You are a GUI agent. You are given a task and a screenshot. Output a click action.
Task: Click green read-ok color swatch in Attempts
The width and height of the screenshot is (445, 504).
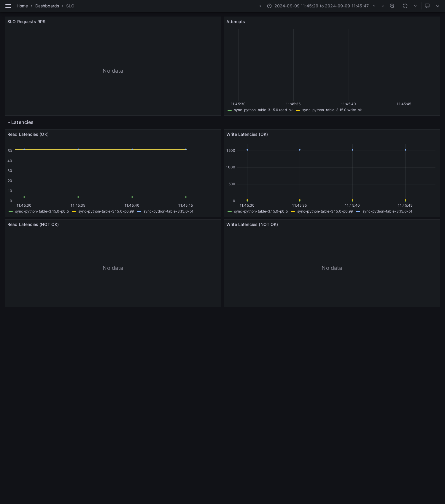(230, 110)
